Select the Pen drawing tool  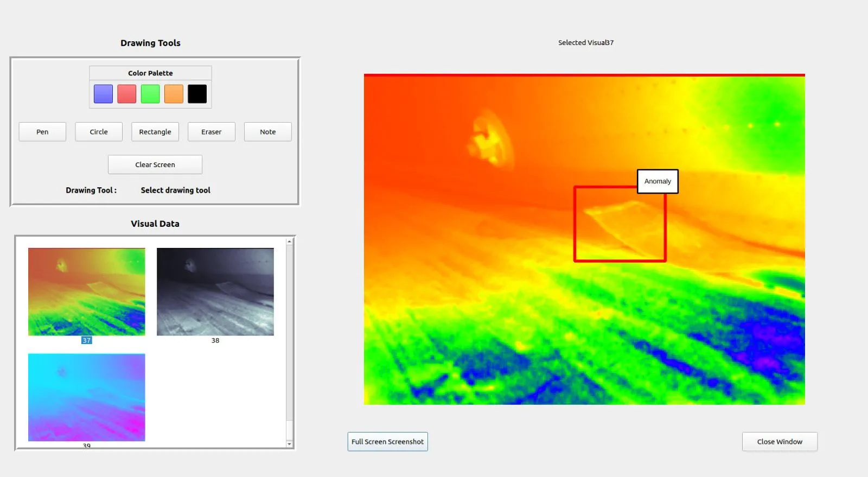pyautogui.click(x=42, y=132)
